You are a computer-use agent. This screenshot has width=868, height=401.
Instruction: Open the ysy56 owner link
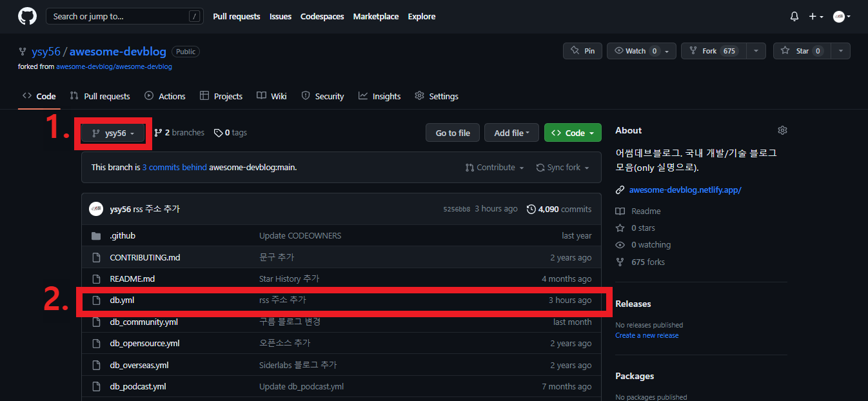46,52
